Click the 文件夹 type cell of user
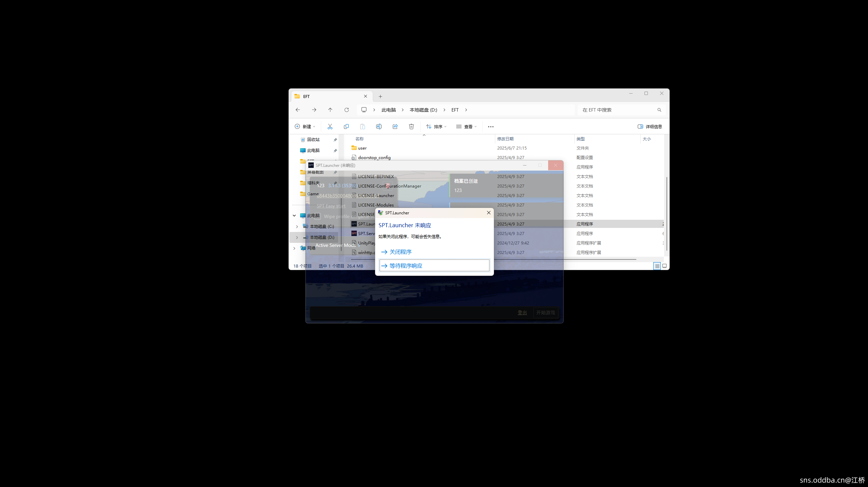 [x=582, y=148]
